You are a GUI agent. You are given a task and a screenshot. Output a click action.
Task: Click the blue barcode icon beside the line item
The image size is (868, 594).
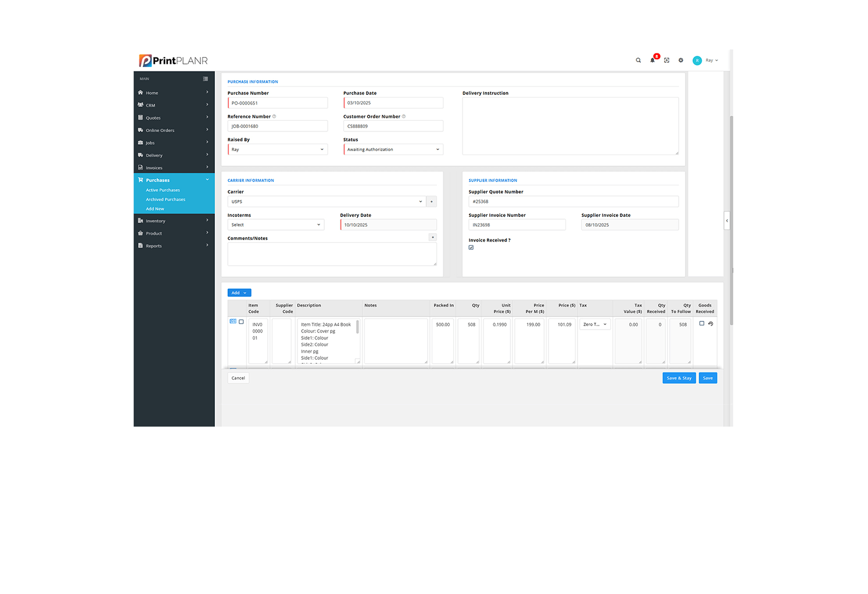point(233,320)
